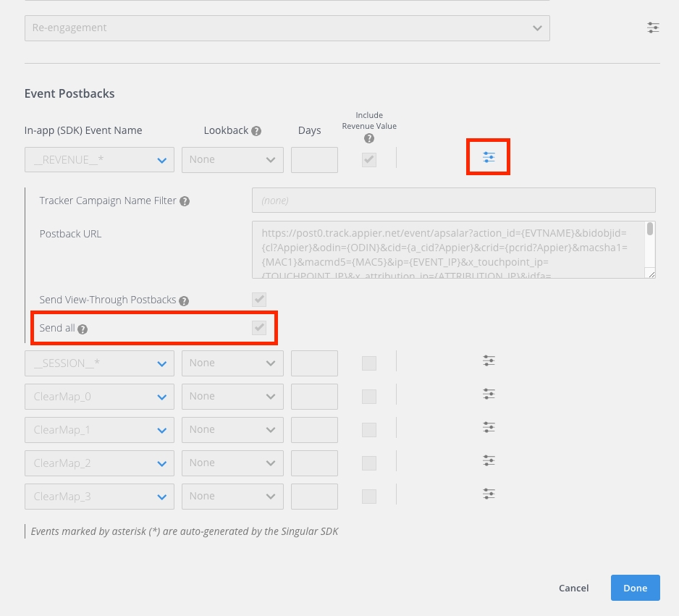Open settings sliders icon for ClearMap_2 row
The height and width of the screenshot is (616, 679).
tap(489, 460)
